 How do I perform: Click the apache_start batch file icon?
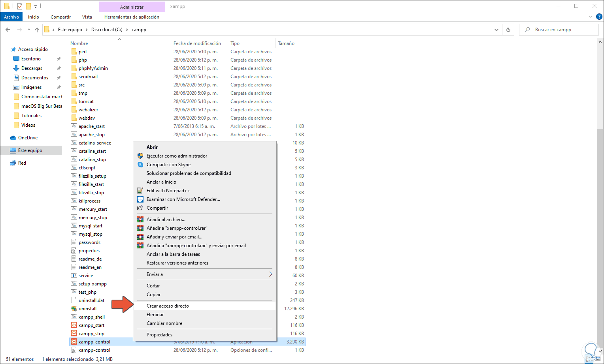click(x=74, y=126)
